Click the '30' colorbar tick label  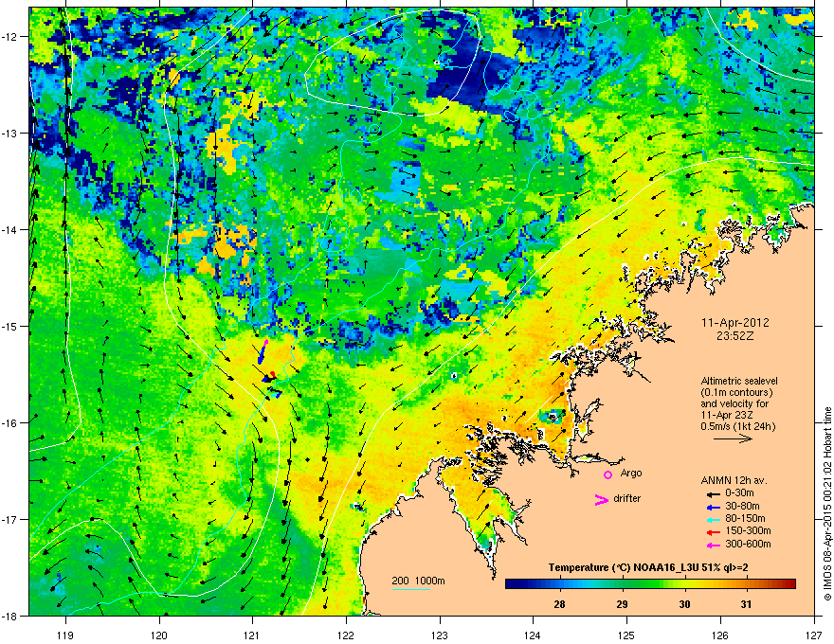click(684, 604)
